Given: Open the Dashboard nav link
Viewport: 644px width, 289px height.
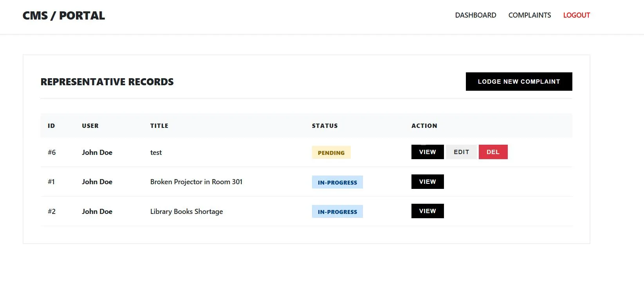Looking at the screenshot, I should pyautogui.click(x=475, y=15).
